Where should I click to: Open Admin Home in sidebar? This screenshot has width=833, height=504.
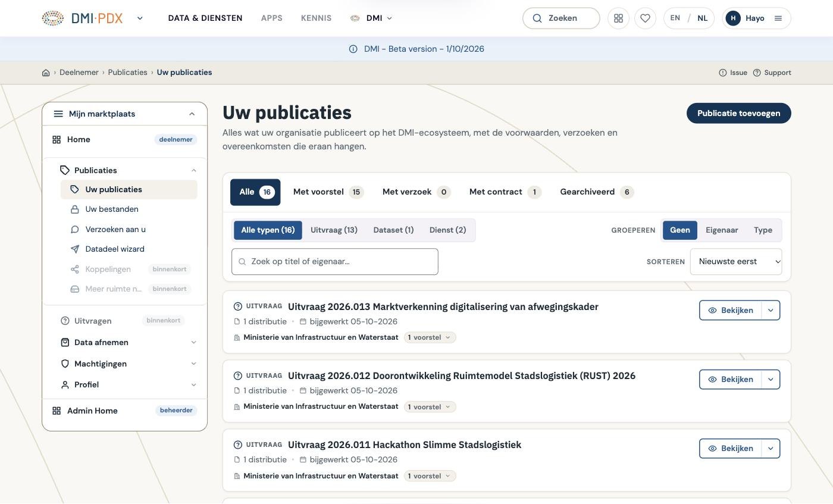(125, 411)
